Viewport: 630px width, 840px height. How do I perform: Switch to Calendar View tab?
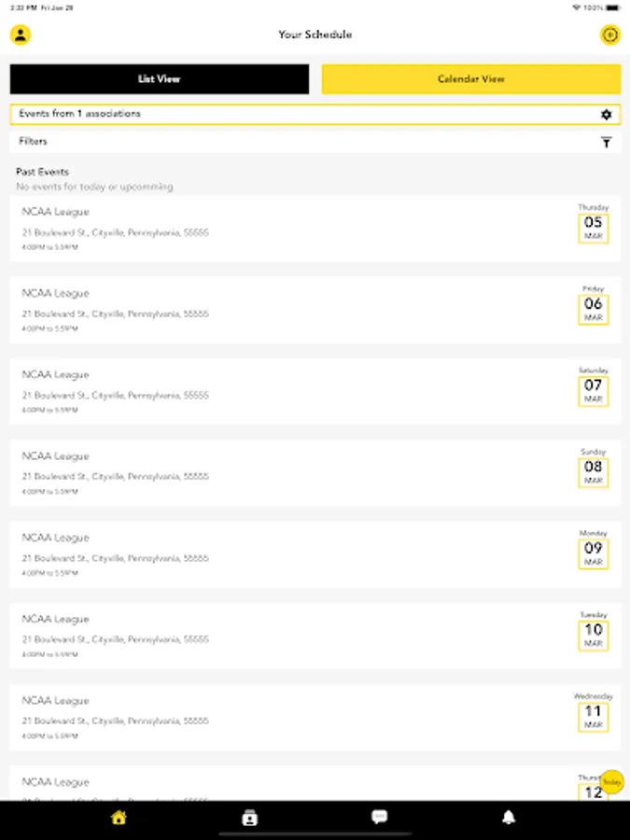pos(471,79)
